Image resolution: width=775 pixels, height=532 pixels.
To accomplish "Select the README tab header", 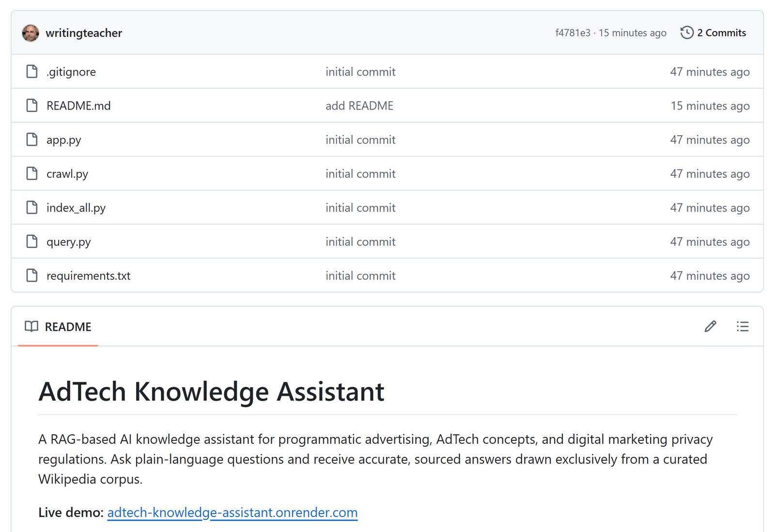I will [68, 327].
